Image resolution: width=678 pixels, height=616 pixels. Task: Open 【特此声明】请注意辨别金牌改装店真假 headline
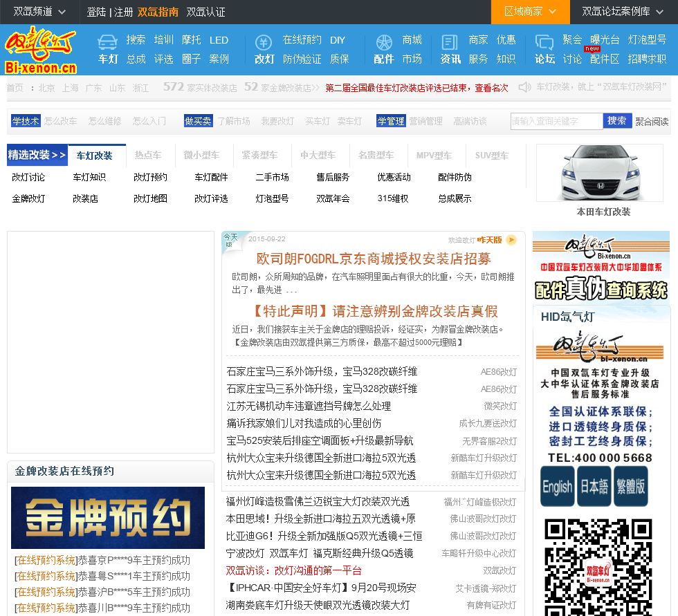pyautogui.click(x=375, y=311)
